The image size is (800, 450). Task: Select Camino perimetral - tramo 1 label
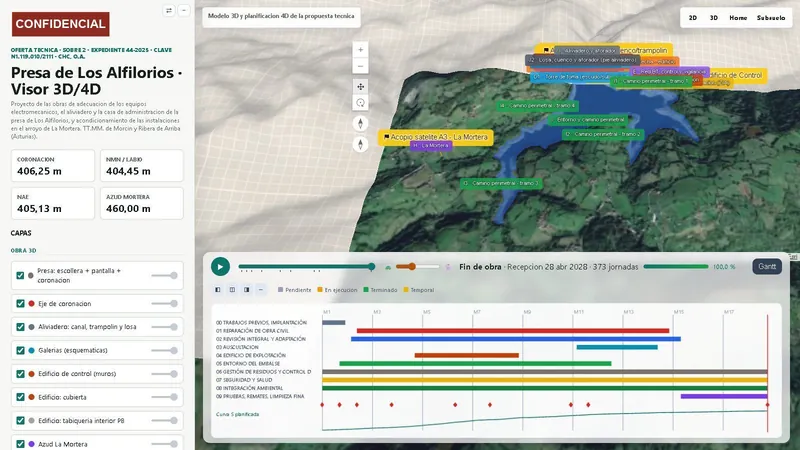[x=651, y=81]
